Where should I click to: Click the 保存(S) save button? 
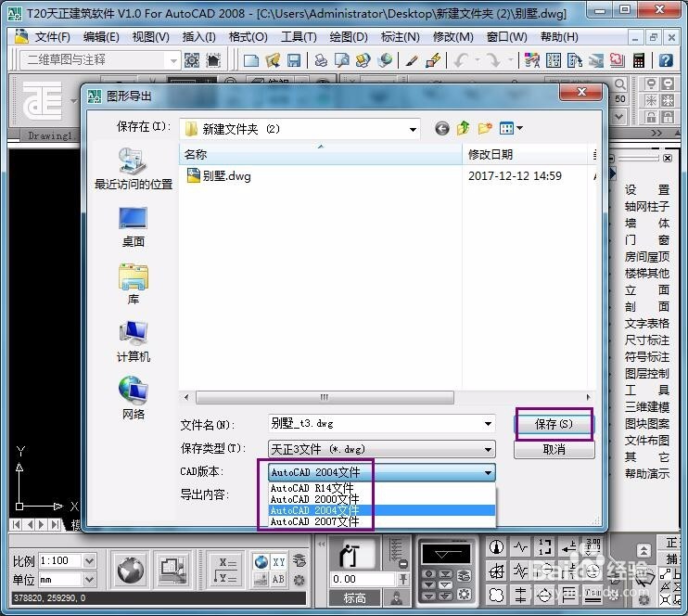(554, 424)
